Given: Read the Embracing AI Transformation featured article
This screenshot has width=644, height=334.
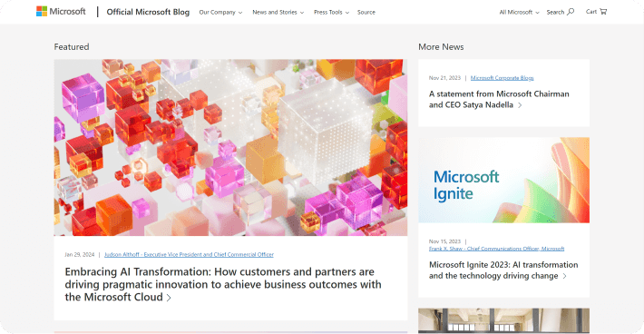Looking at the screenshot, I should 223,284.
